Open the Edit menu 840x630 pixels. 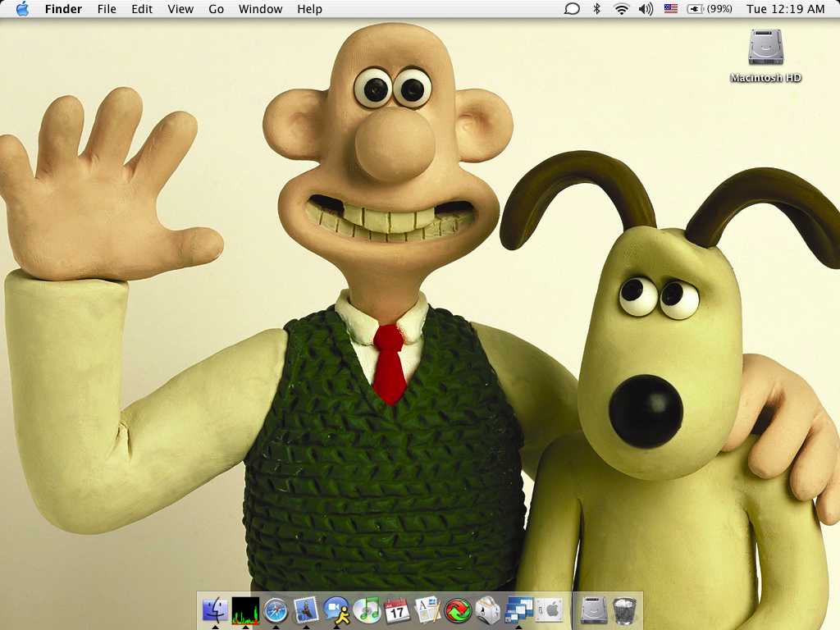(142, 9)
